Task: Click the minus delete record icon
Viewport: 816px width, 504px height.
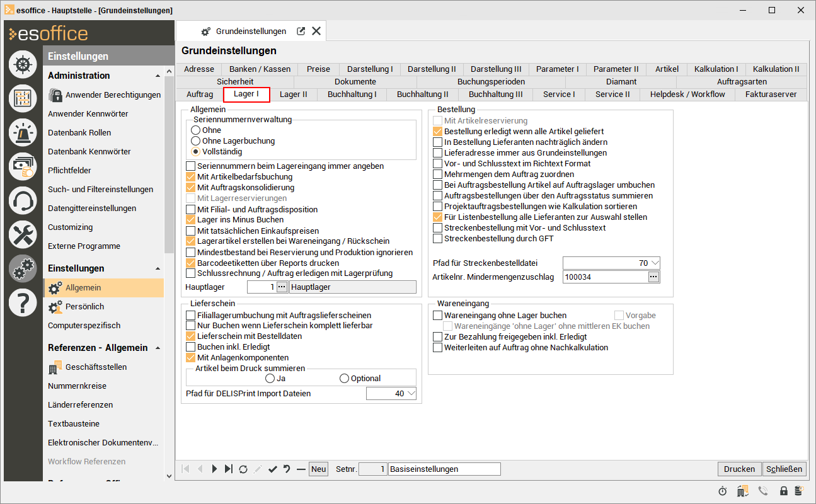Action: (x=301, y=469)
